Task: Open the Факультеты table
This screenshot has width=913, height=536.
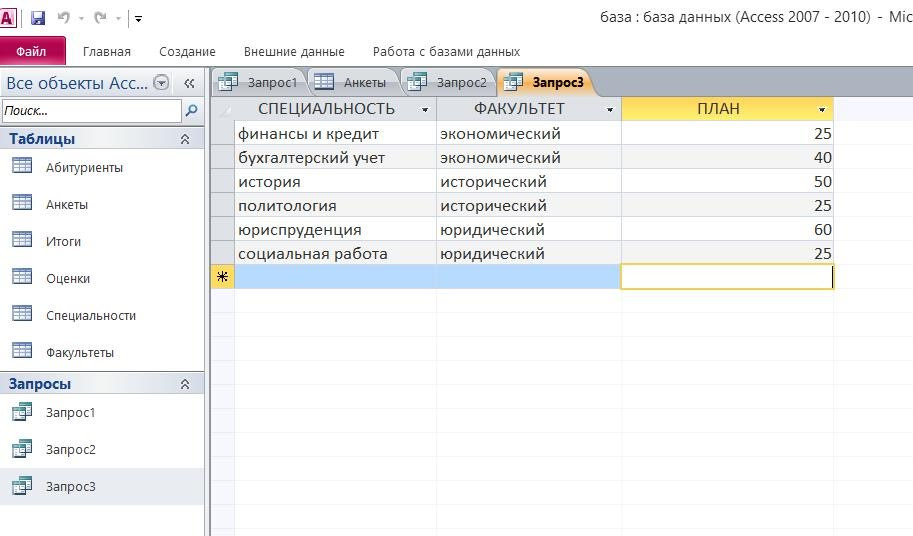Action: [80, 353]
